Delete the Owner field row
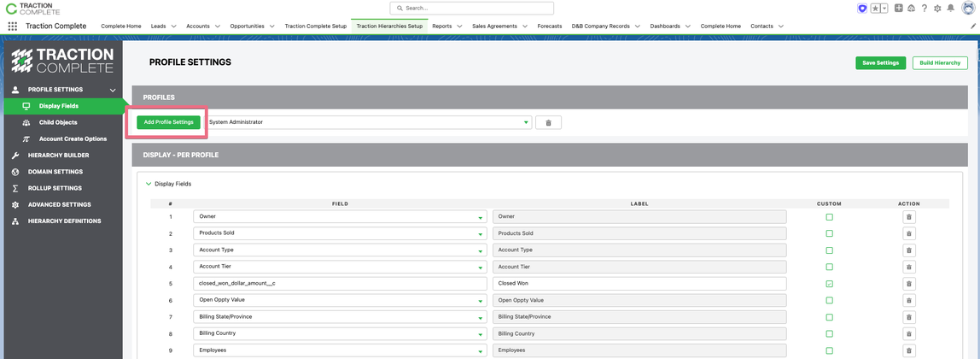980x359 pixels. 909,216
